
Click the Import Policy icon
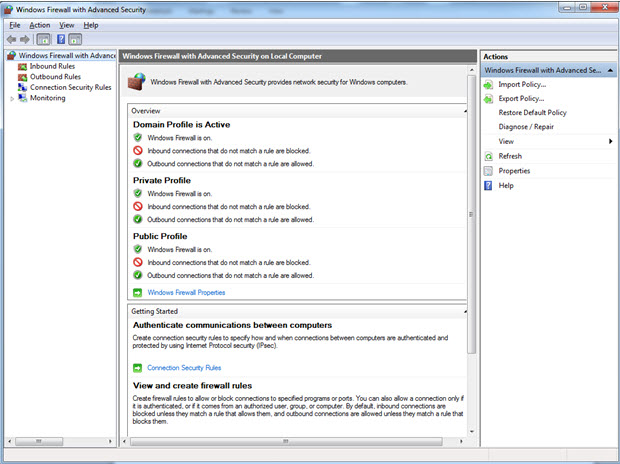click(x=489, y=85)
